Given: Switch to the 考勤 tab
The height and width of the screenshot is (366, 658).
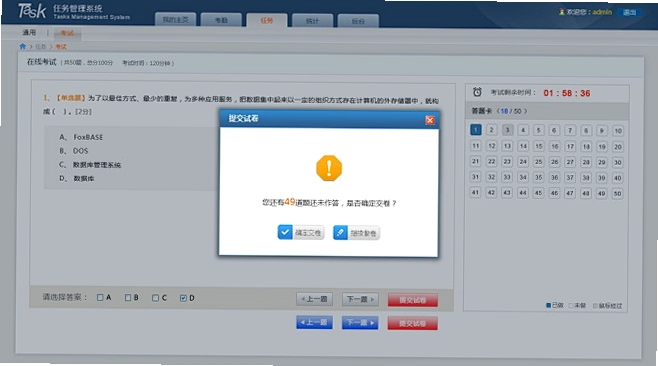Looking at the screenshot, I should 221,20.
